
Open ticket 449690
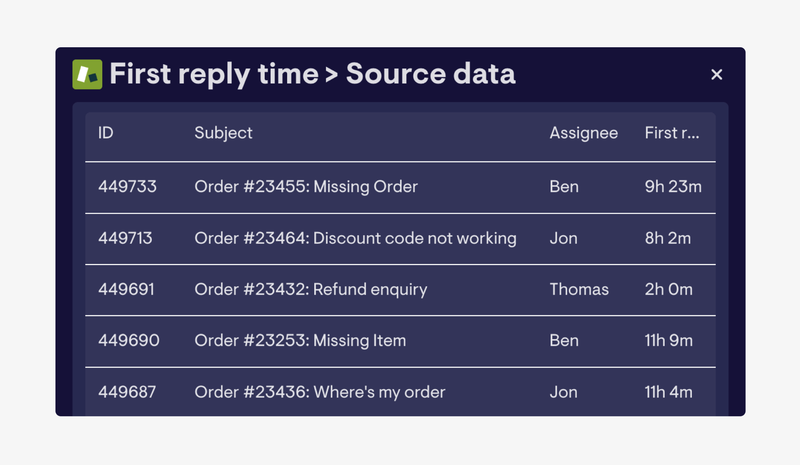tap(129, 340)
